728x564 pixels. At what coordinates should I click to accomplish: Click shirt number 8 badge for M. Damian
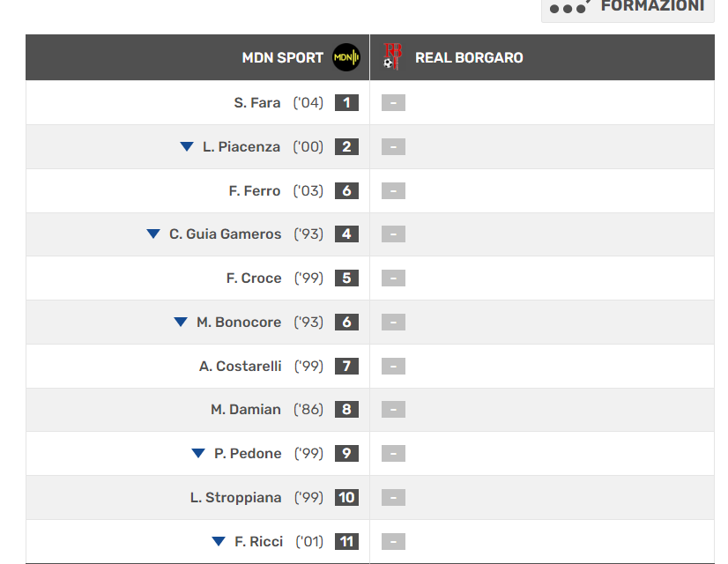(x=346, y=410)
